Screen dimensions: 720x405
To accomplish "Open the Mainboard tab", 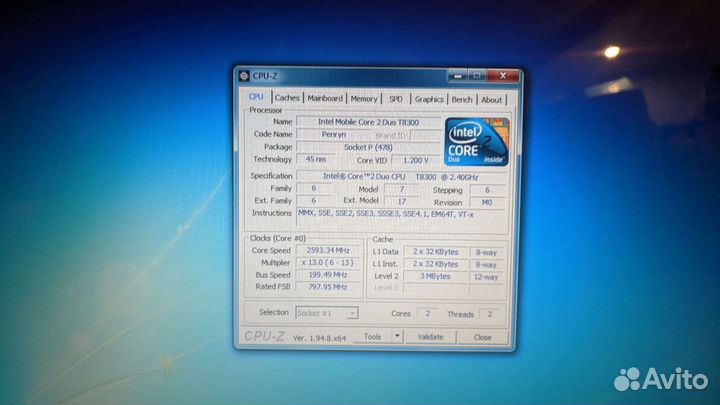I will pyautogui.click(x=325, y=98).
